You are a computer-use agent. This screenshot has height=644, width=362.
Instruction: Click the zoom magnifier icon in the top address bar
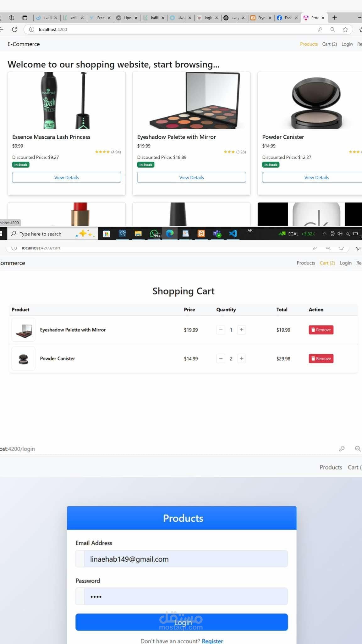point(332,30)
